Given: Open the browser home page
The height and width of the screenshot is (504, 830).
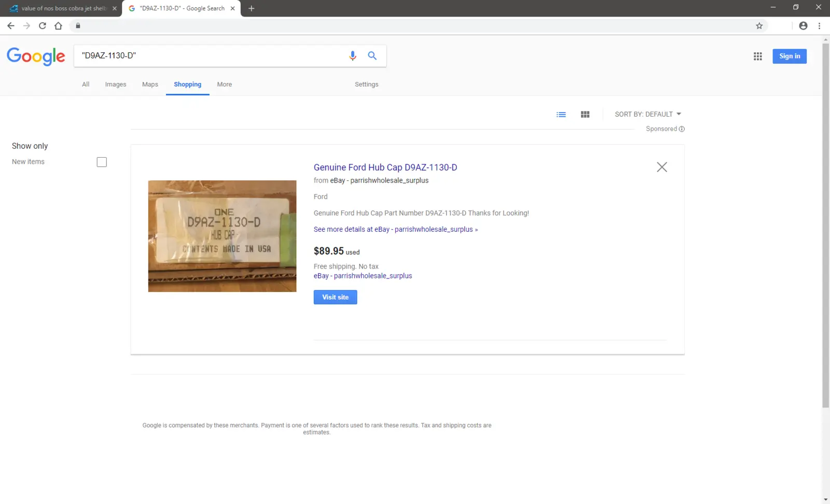Looking at the screenshot, I should (x=58, y=26).
